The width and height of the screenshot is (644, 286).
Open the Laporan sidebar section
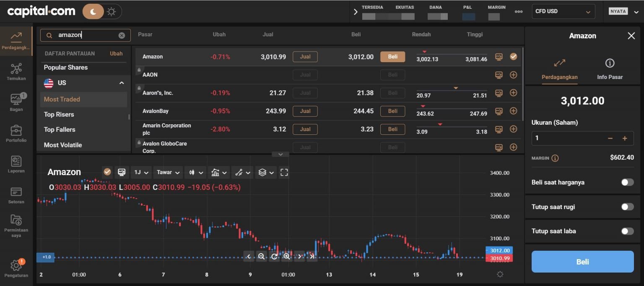pyautogui.click(x=16, y=164)
